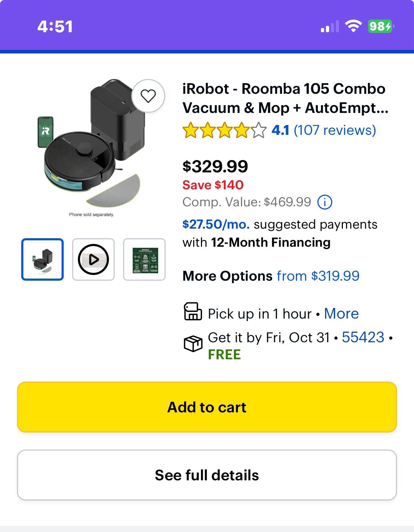The height and width of the screenshot is (532, 414).
Task: Tap the Add to cart button
Action: (207, 407)
